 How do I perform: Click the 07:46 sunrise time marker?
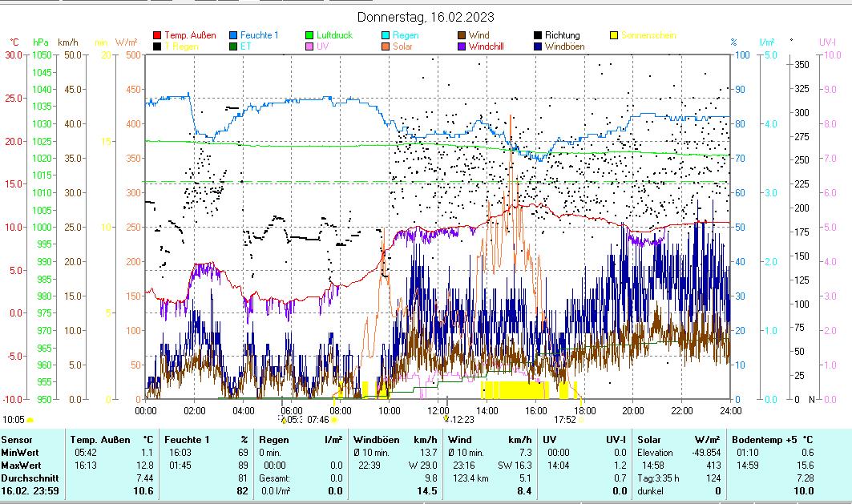tap(319, 419)
